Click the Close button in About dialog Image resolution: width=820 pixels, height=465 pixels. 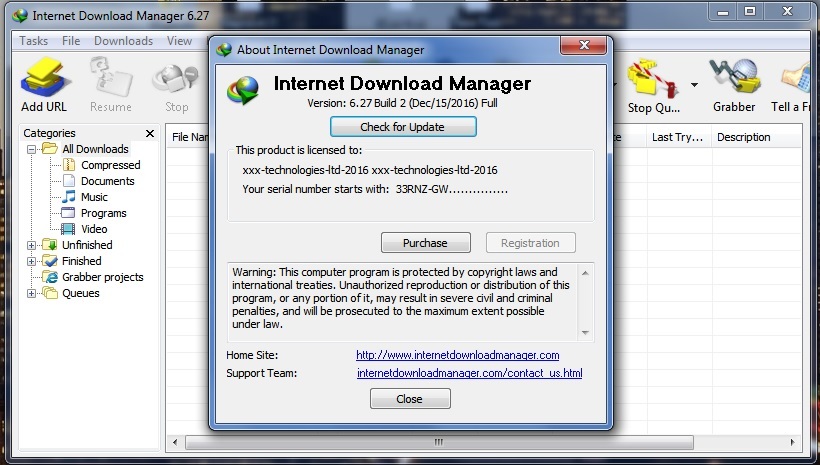point(409,399)
